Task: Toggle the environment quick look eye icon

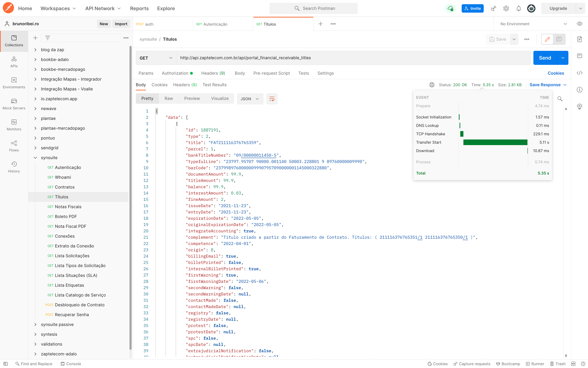Action: [x=579, y=24]
